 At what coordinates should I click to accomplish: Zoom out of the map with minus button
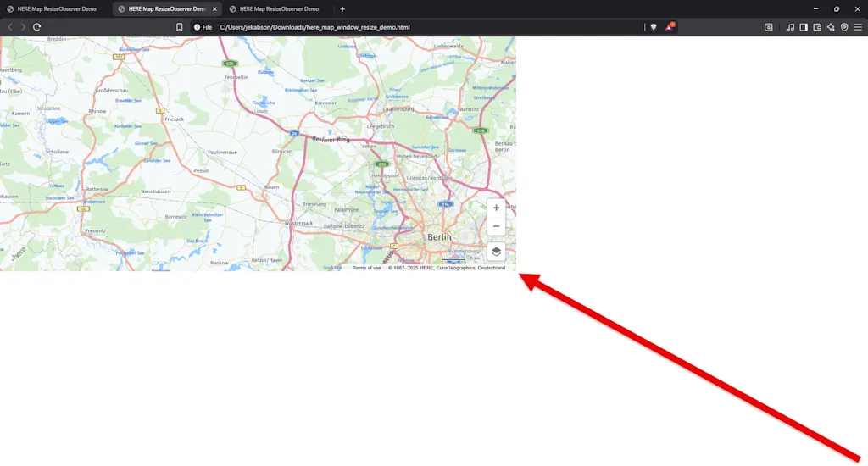click(496, 226)
